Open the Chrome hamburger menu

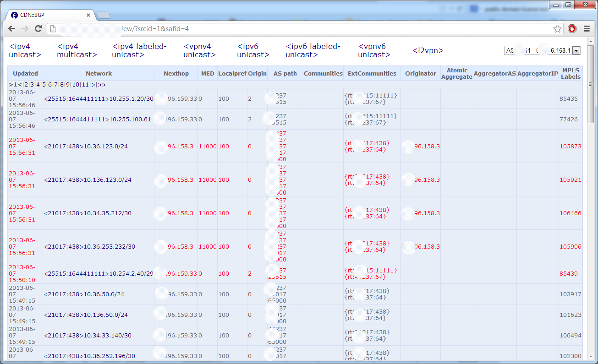pos(587,28)
